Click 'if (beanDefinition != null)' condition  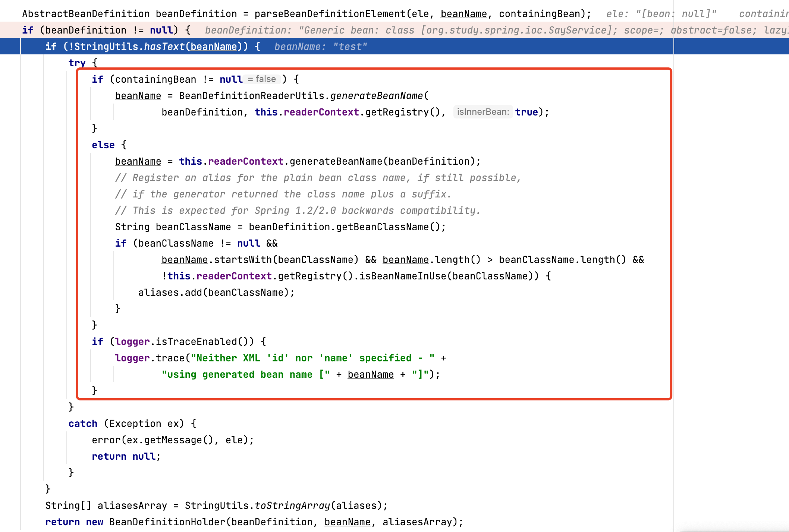[x=106, y=30]
